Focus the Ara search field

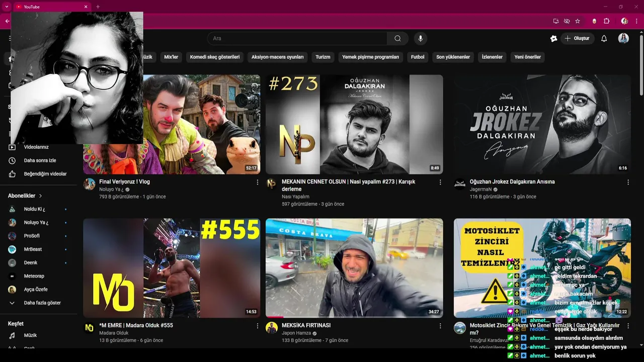(297, 38)
